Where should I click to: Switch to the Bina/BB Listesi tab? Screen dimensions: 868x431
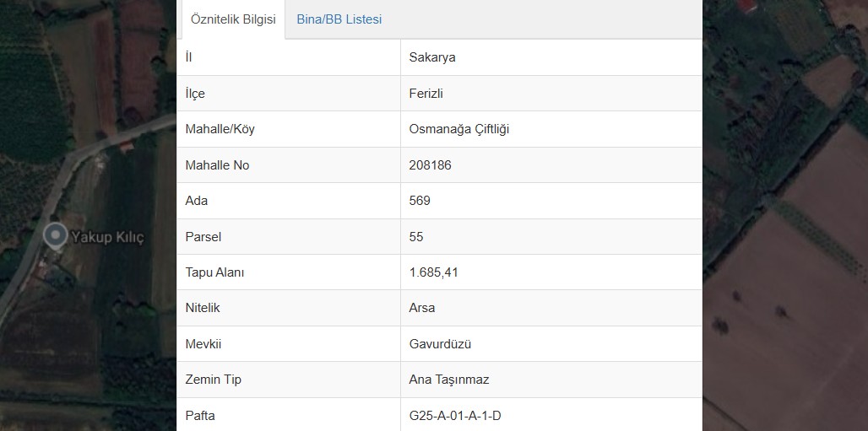pos(339,19)
